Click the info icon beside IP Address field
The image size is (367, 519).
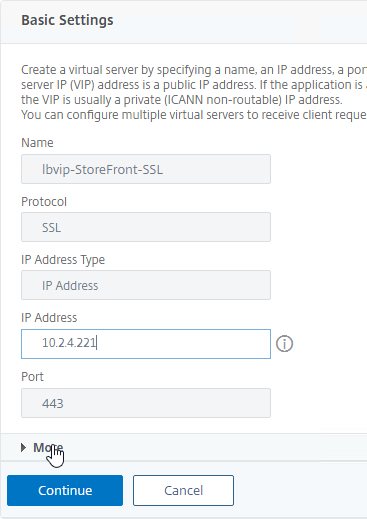(284, 344)
